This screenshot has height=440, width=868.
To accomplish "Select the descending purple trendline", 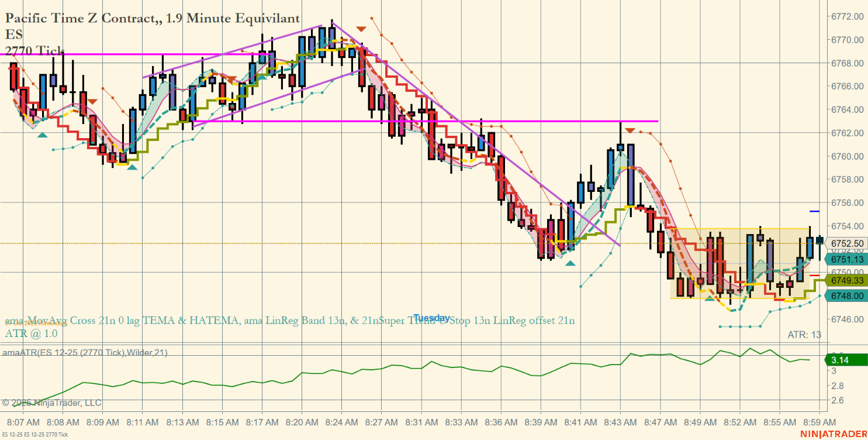I will click(475, 134).
